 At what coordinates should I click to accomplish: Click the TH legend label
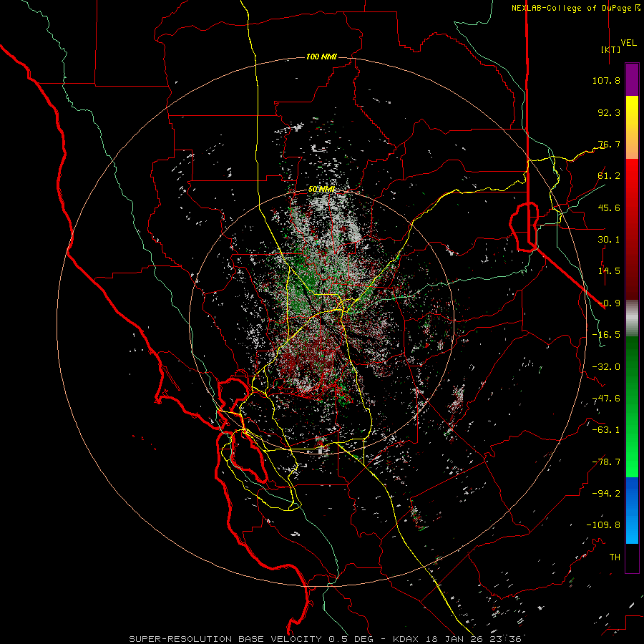click(x=615, y=557)
